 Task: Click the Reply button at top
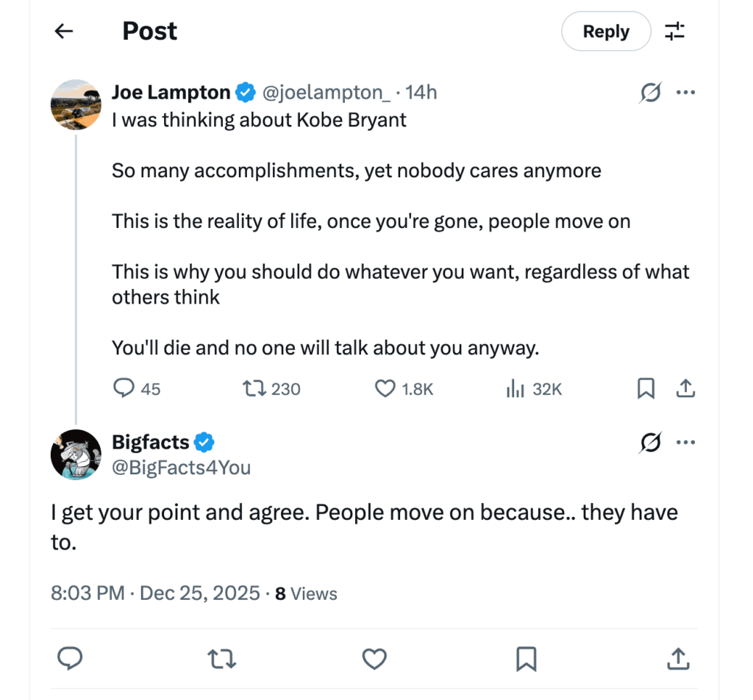tap(606, 32)
